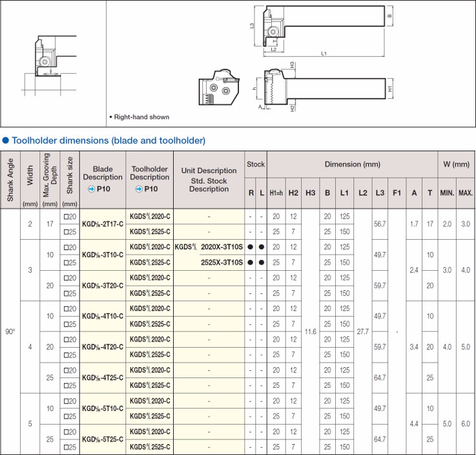The image size is (476, 455).
Task: Click the "MAX." column header
Action: point(466,193)
